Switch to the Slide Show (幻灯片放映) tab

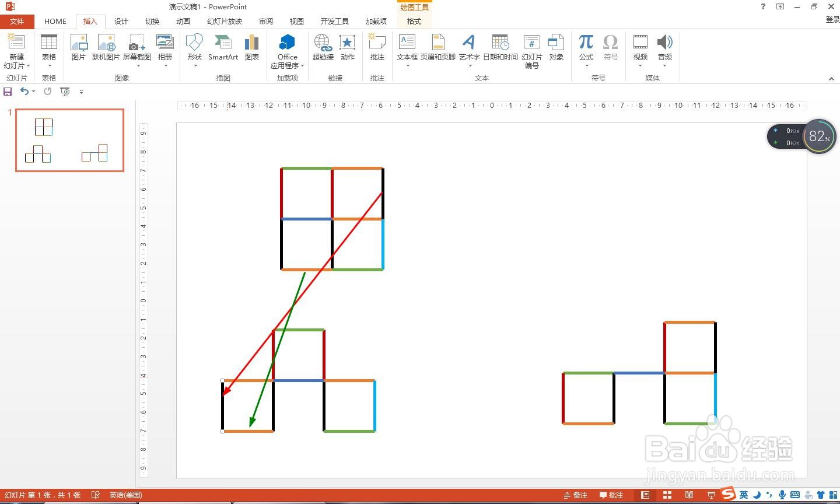225,21
